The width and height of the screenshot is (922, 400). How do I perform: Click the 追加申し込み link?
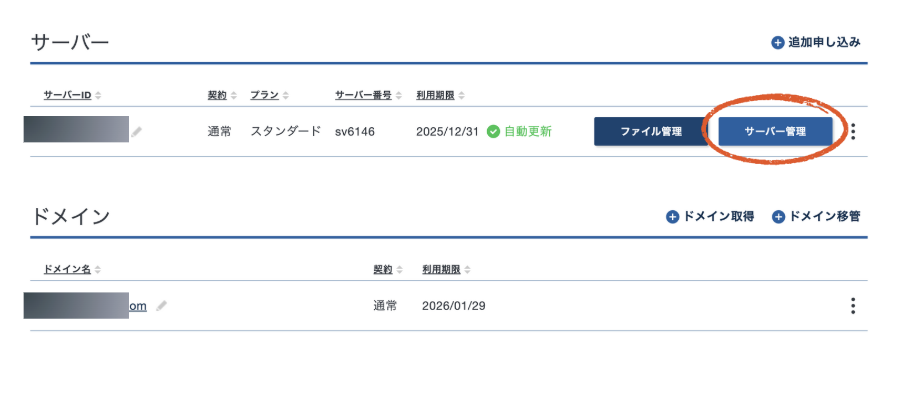point(824,43)
